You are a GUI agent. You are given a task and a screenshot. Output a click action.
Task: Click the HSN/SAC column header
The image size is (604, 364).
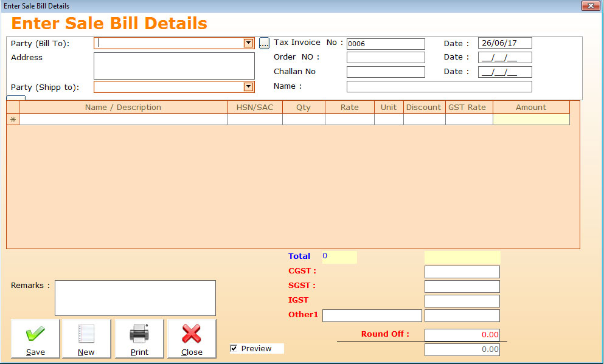click(x=255, y=108)
